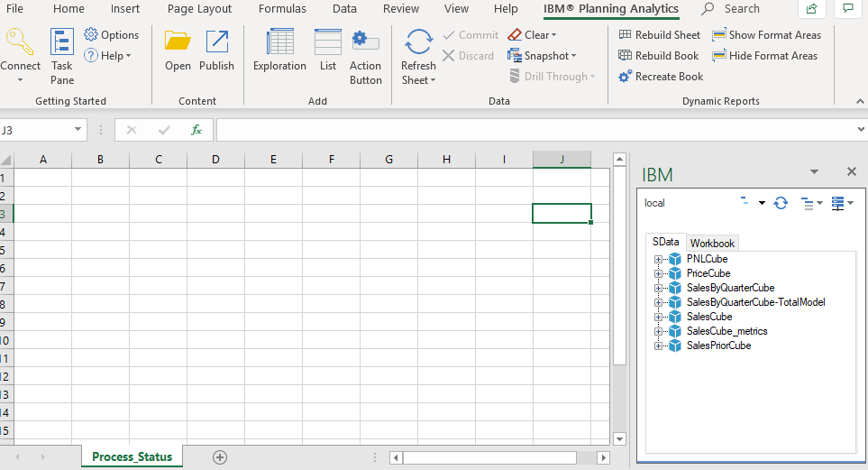Expand the formula bar
Viewport: 868px width, 470px height.
[861, 130]
